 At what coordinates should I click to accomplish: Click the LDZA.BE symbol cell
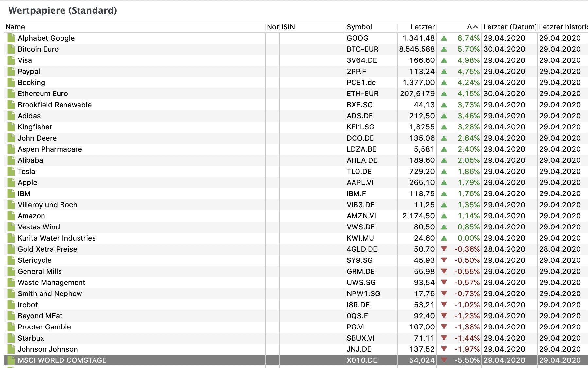[x=362, y=149]
